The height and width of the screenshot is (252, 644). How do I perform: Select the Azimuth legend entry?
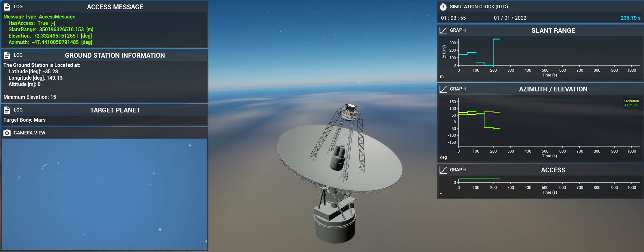tap(631, 105)
